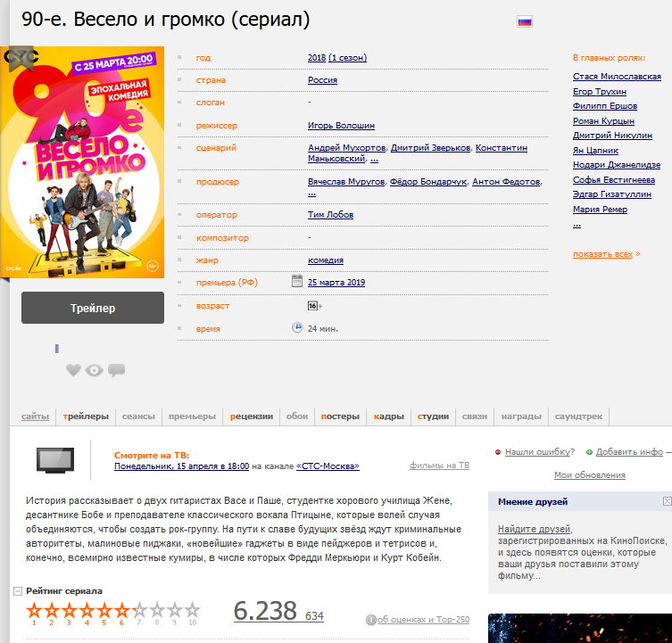Open writer Дмитрий Зверьков link
This screenshot has height=643, width=672.
pyautogui.click(x=430, y=148)
